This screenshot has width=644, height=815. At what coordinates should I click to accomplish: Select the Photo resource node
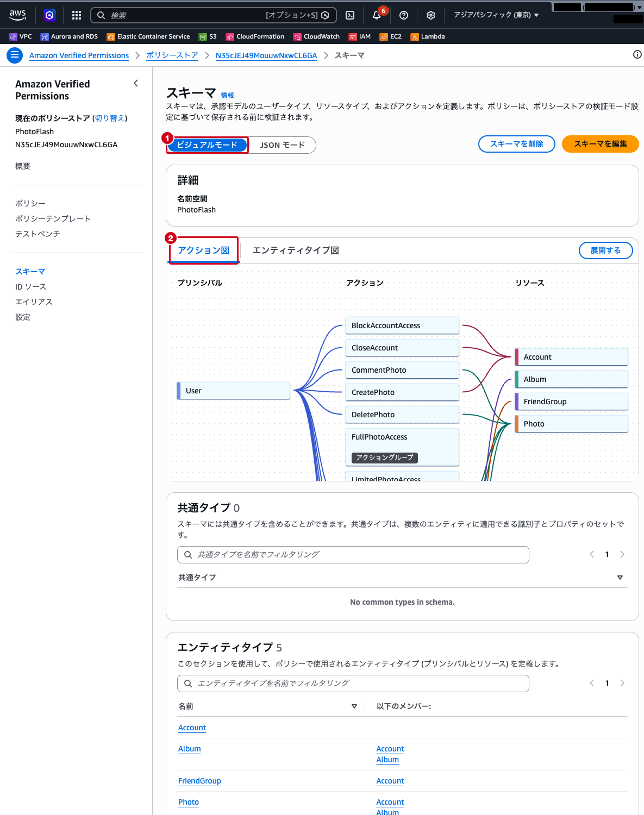pyautogui.click(x=572, y=424)
